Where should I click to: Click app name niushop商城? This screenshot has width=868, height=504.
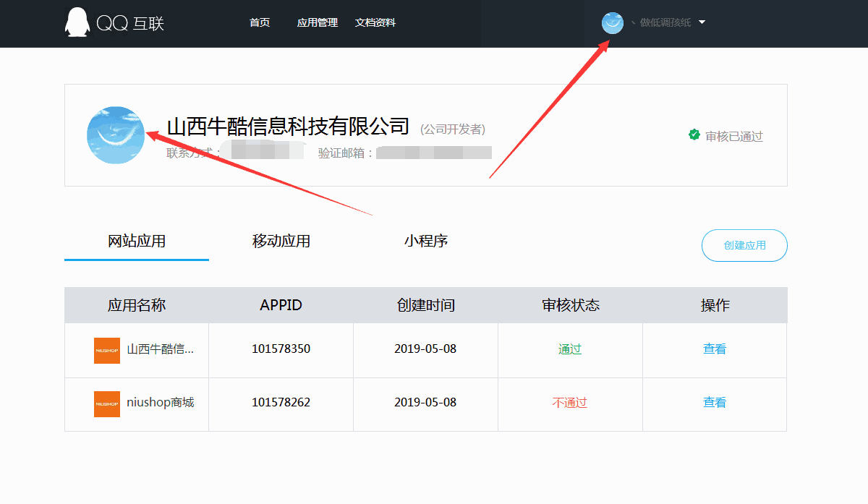tap(161, 403)
